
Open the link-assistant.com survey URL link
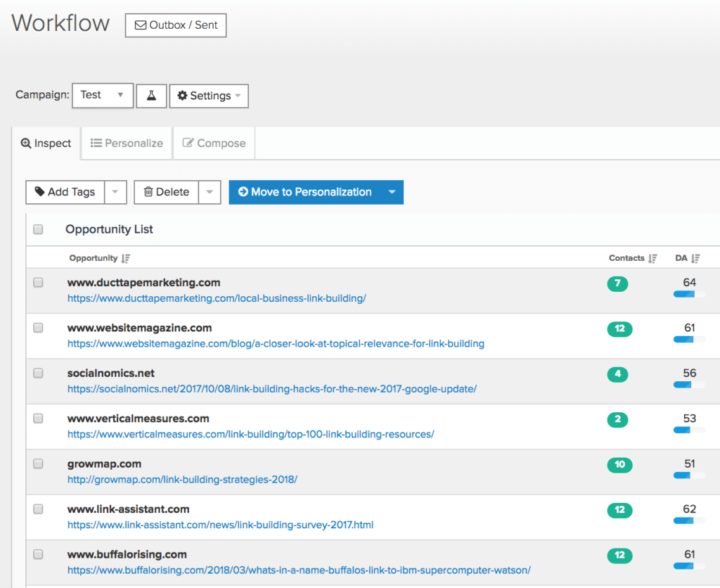click(220, 525)
